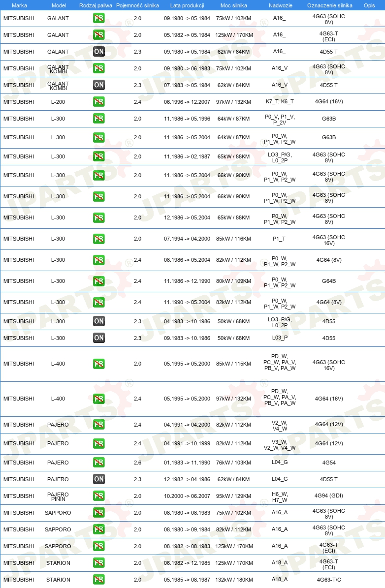This screenshot has height=588, width=385.
Task: Click petrol icon in L-300 11.1986 -> 02.1987 row
Action: coord(98,156)
